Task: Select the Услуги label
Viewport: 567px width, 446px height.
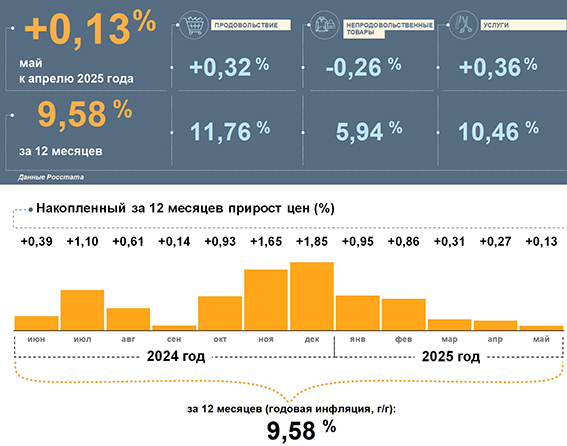Action: coord(523,25)
